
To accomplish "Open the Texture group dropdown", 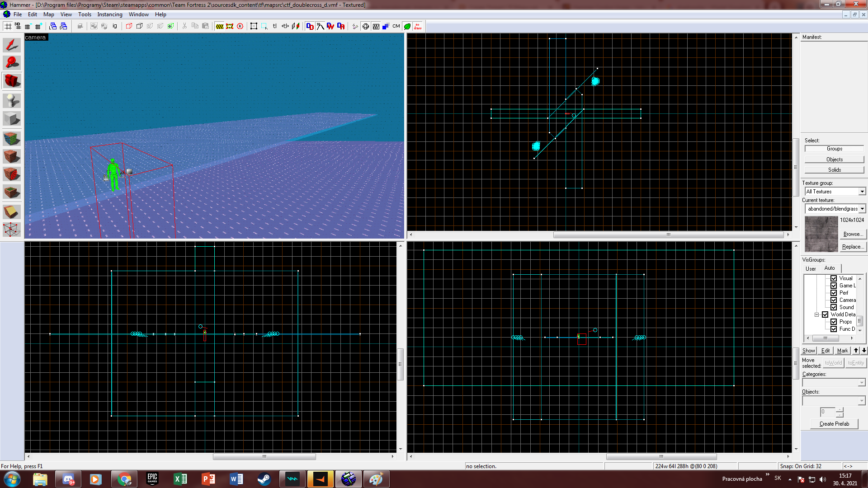I will (x=862, y=192).
